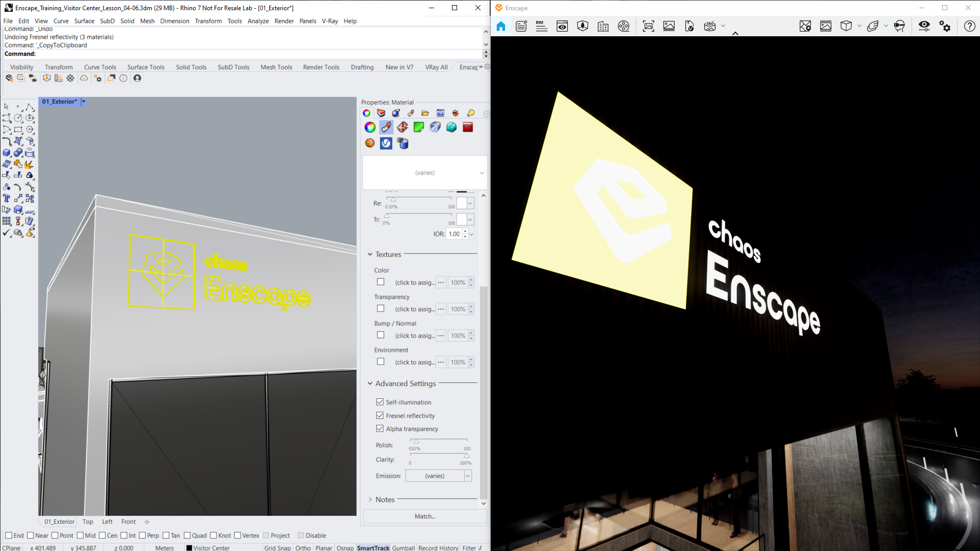The image size is (980, 551).
Task: Open the Render menu
Action: coord(284,21)
